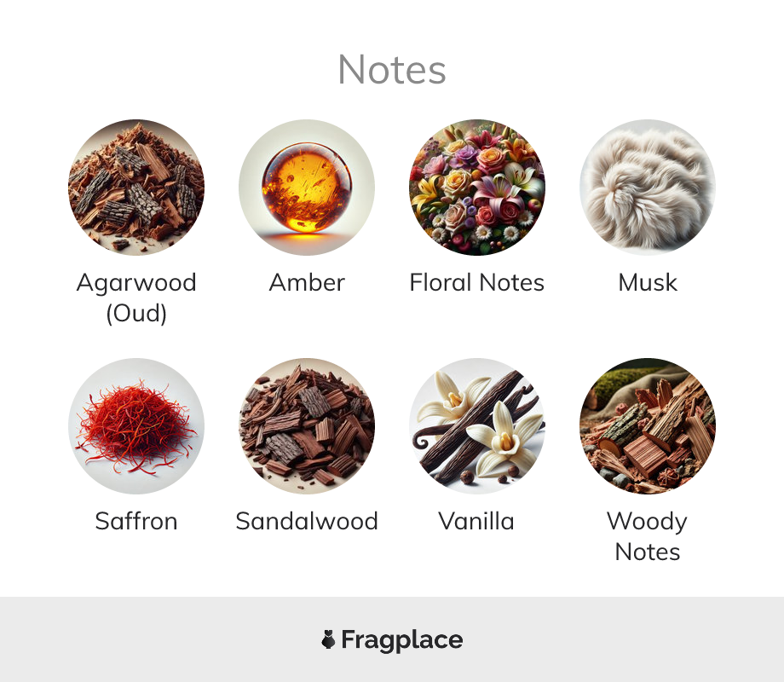
Task: Click the Saffron text label
Action: click(136, 521)
